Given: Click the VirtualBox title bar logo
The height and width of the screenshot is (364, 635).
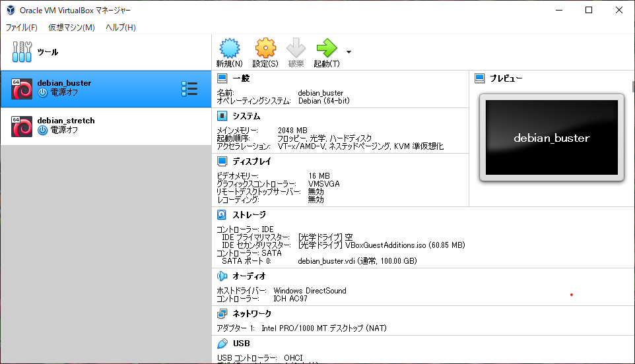Looking at the screenshot, I should point(11,10).
